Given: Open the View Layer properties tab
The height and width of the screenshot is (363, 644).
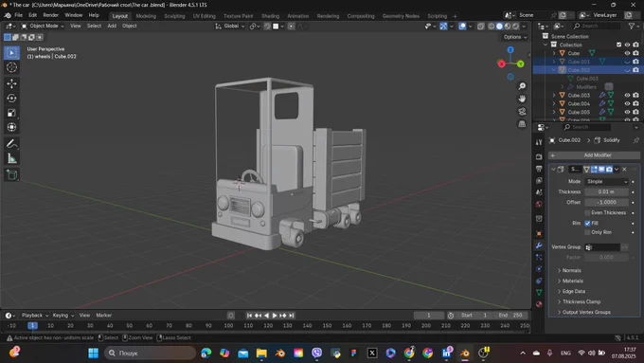Looking at the screenshot, I should tap(539, 181).
